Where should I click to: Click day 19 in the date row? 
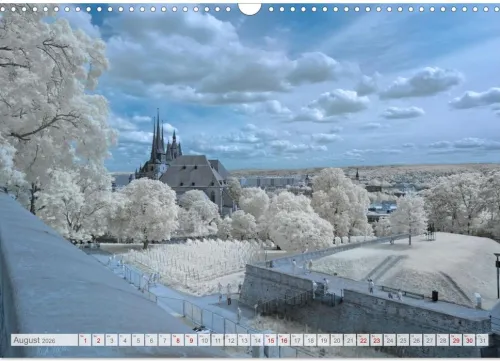[323, 340]
